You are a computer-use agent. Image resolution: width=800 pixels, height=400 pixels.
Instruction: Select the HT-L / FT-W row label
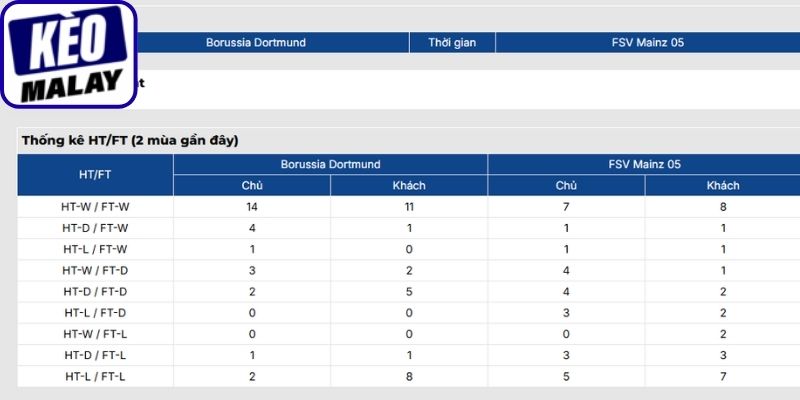pos(95,249)
